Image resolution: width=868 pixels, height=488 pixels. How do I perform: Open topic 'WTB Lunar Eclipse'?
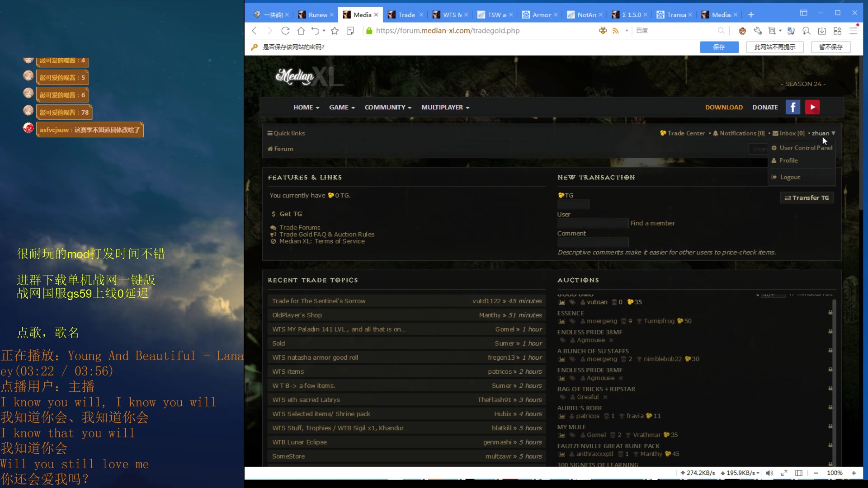pyautogui.click(x=299, y=442)
